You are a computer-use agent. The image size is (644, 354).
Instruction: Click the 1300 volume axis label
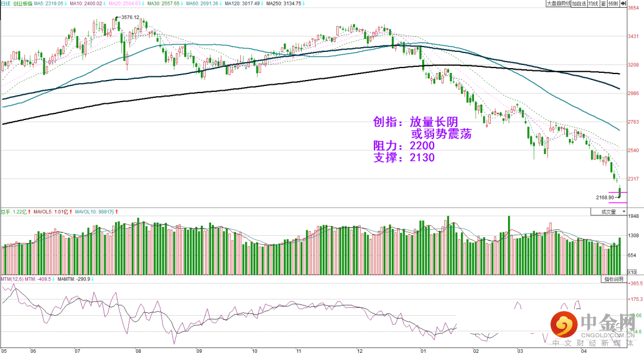pos(633,236)
